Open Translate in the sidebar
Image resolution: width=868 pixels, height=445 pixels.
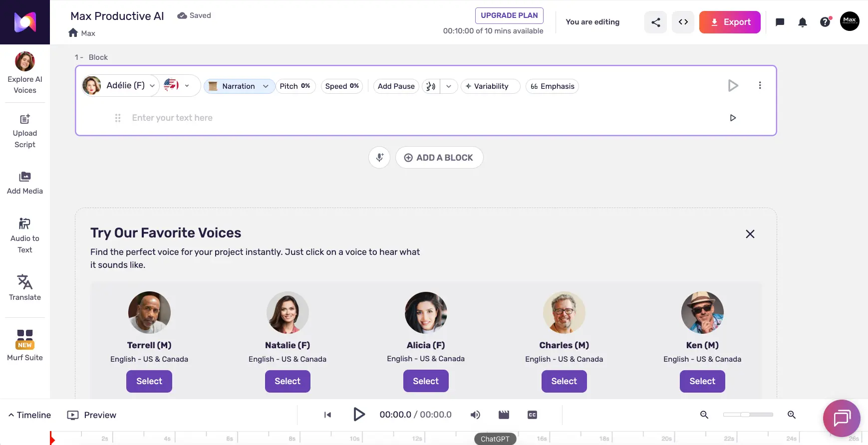[x=25, y=287]
